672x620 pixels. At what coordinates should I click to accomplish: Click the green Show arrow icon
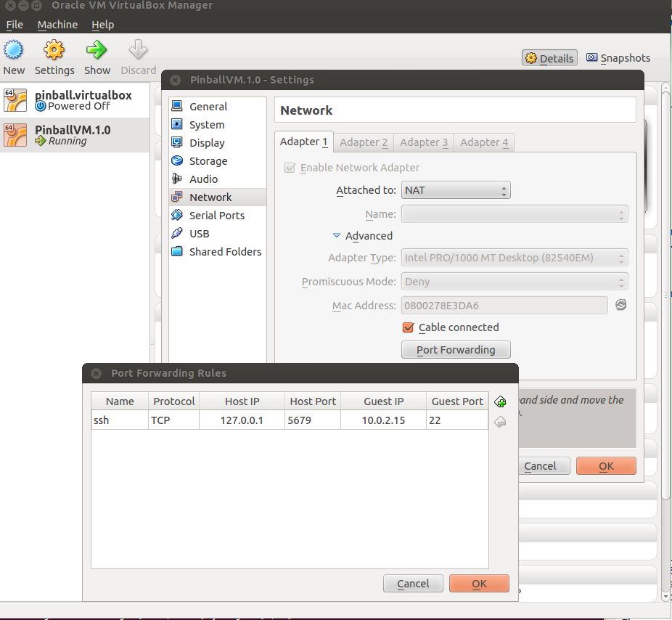point(97,50)
